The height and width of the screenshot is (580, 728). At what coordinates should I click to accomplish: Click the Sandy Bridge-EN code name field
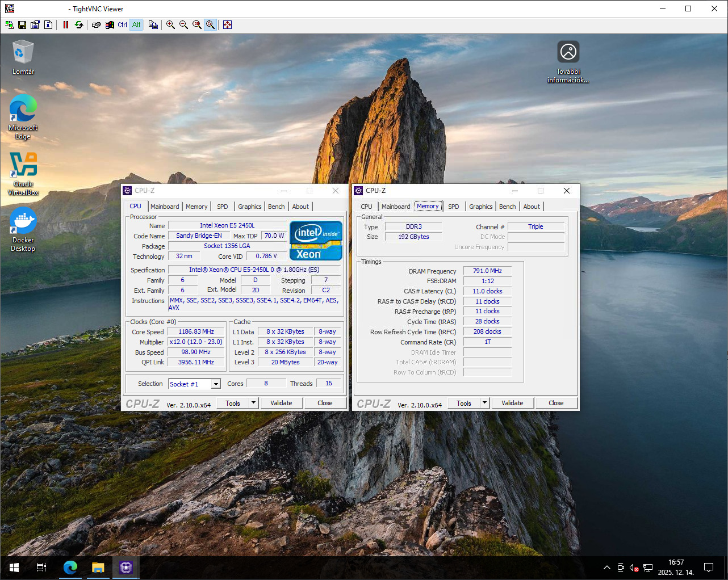tap(199, 236)
